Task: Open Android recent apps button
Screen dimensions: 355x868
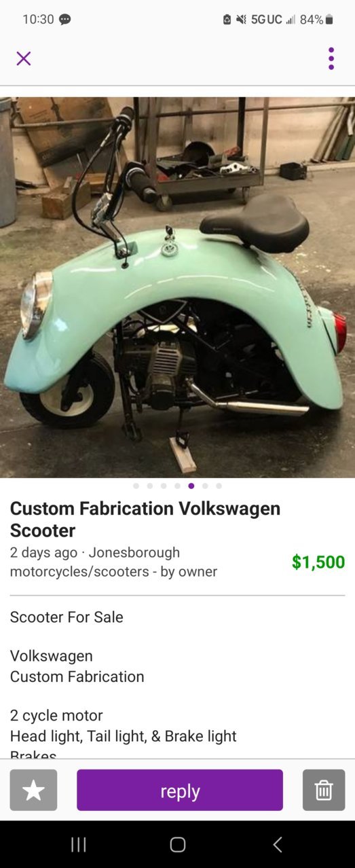Action: point(79,844)
